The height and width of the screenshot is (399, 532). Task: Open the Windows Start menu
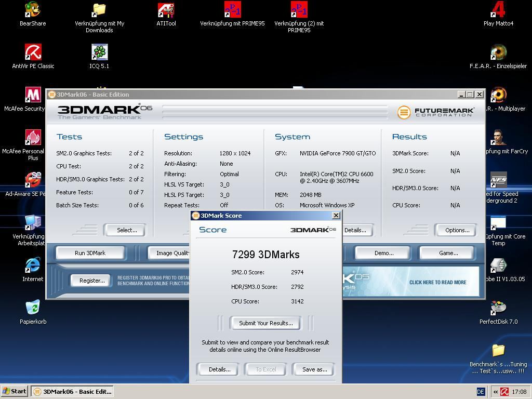pos(14,392)
